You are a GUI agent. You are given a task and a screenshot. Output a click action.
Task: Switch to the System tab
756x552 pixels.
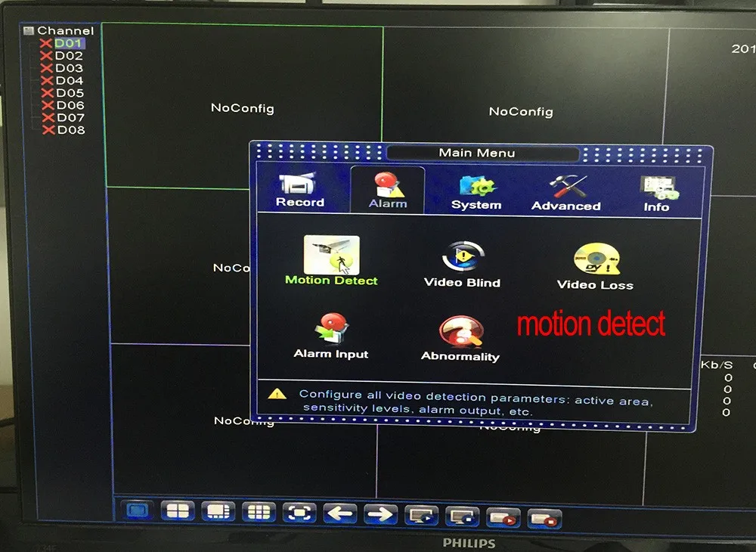point(476,193)
